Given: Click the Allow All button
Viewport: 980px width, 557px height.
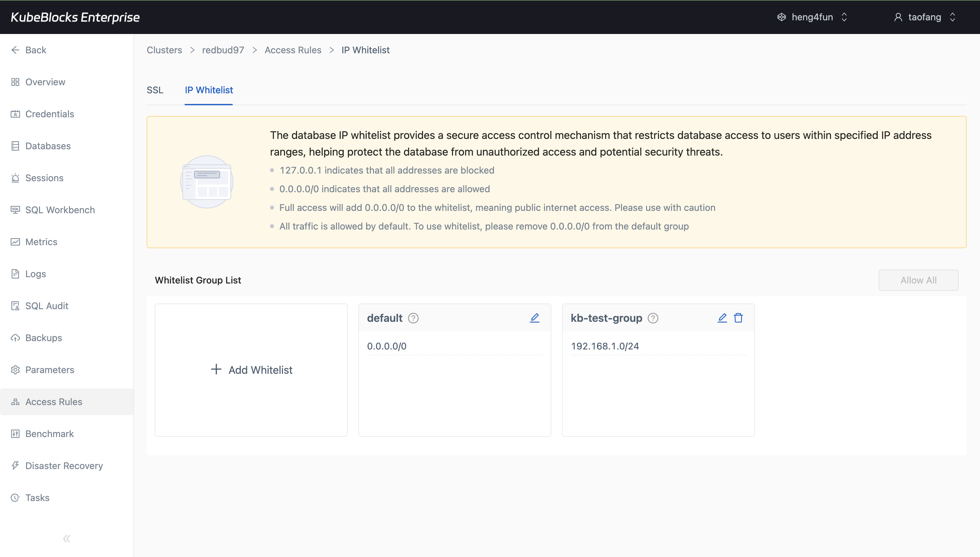Looking at the screenshot, I should pos(918,279).
